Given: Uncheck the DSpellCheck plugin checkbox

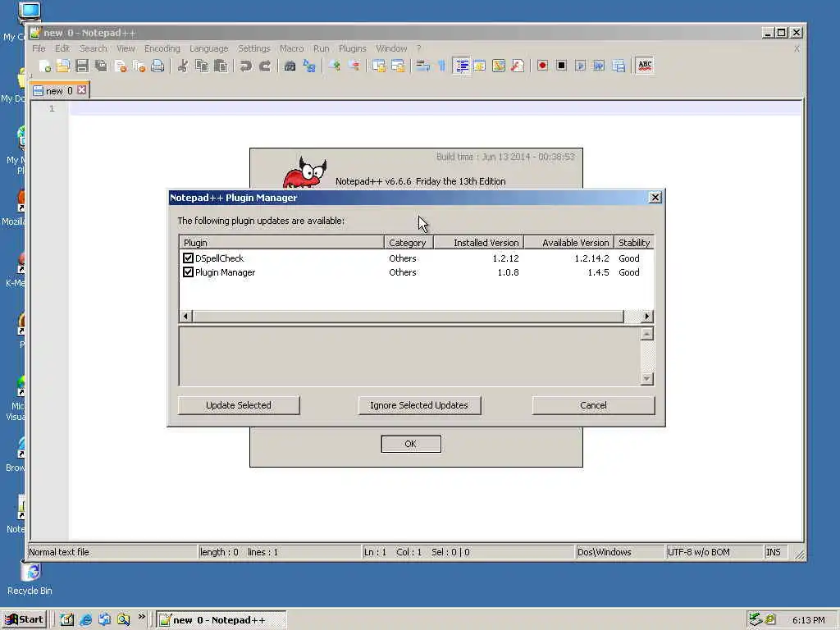Looking at the screenshot, I should click(x=188, y=258).
